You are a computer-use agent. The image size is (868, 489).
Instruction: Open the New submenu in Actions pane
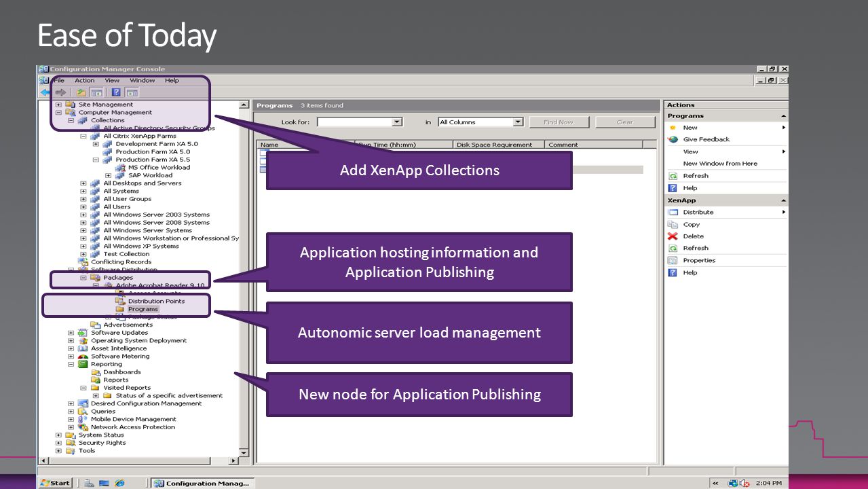(726, 128)
